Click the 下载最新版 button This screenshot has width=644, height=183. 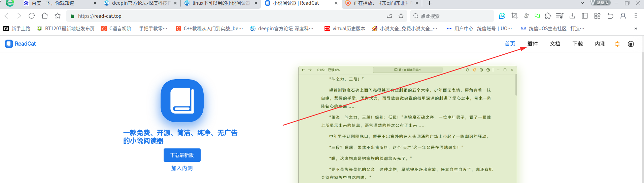182,155
